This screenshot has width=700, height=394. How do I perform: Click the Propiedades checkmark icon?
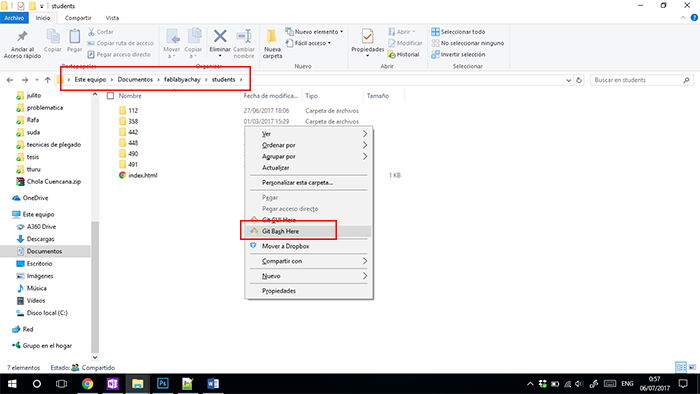tap(367, 36)
